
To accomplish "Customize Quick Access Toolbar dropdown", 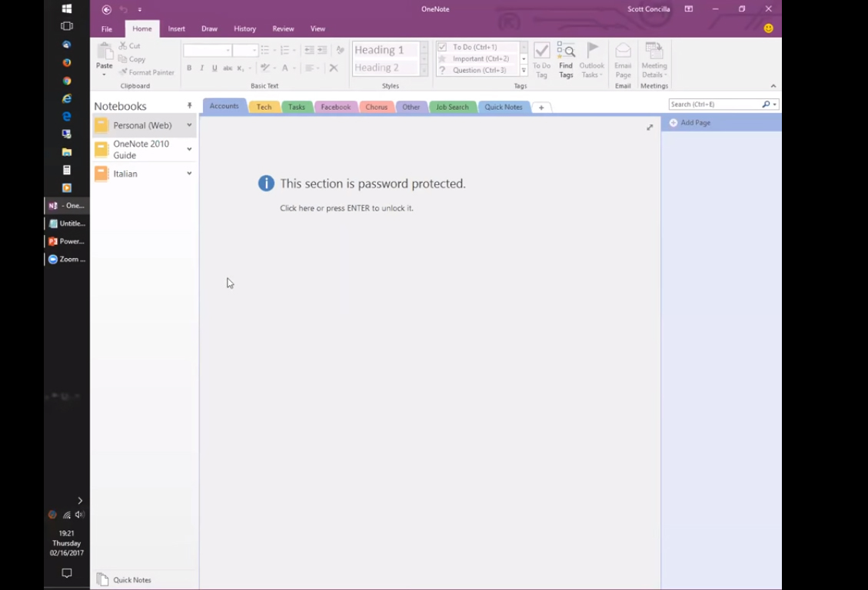I will pyautogui.click(x=139, y=9).
